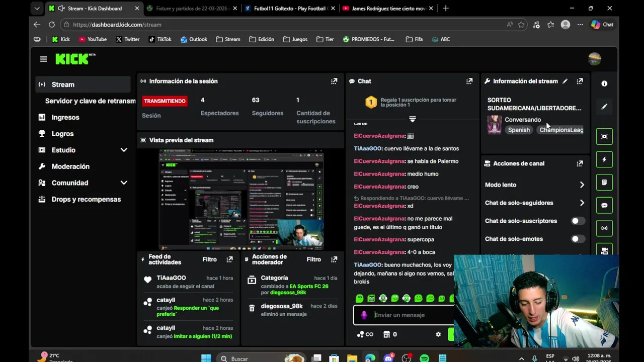Screen dimensions: 644x362
Task: Toggle Chat de solo-suscriptores switch
Action: pyautogui.click(x=578, y=221)
